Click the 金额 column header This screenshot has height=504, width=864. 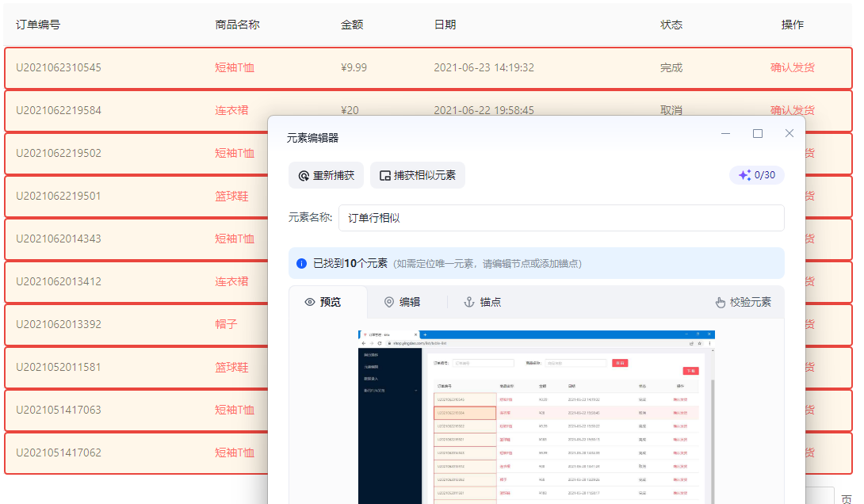[352, 25]
